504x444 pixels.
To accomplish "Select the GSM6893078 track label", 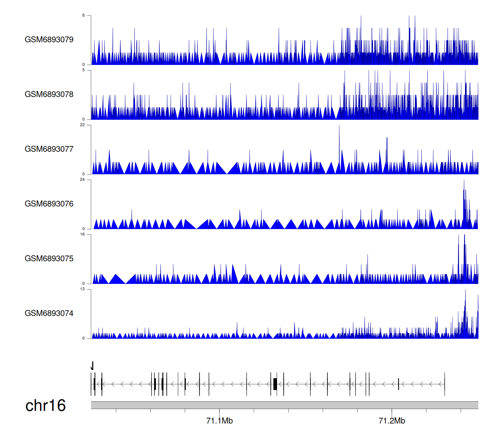I will coord(49,95).
